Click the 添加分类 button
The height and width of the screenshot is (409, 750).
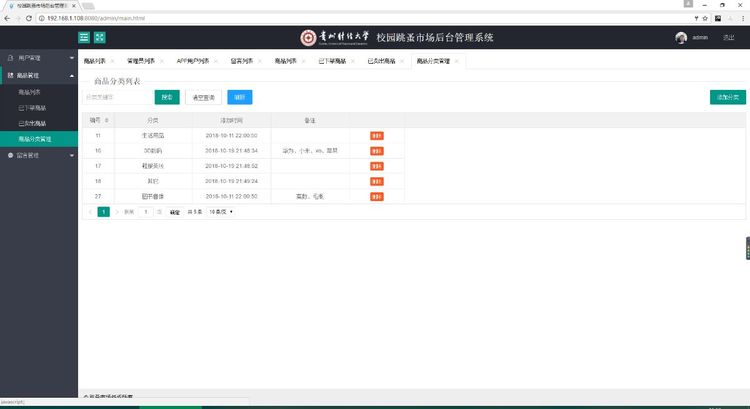728,97
